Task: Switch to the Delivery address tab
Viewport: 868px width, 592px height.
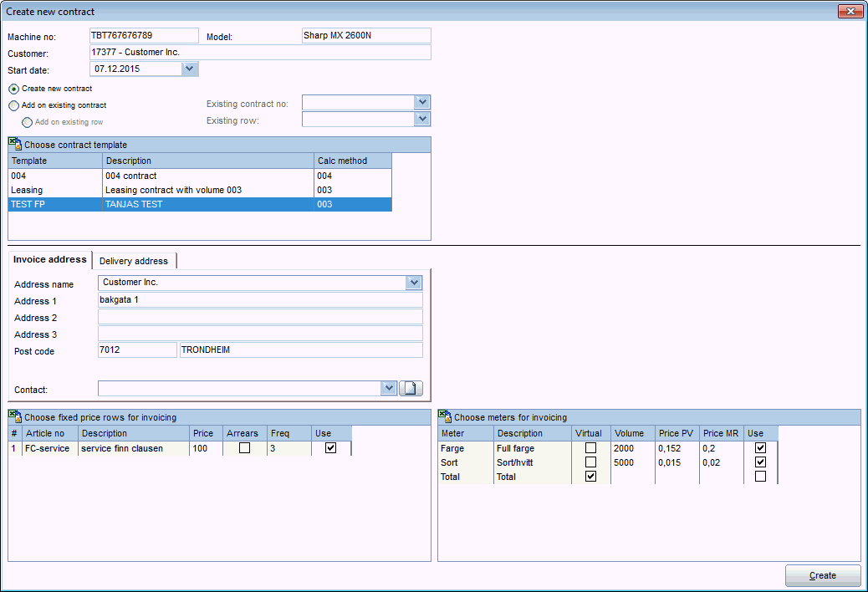Action: coord(134,260)
